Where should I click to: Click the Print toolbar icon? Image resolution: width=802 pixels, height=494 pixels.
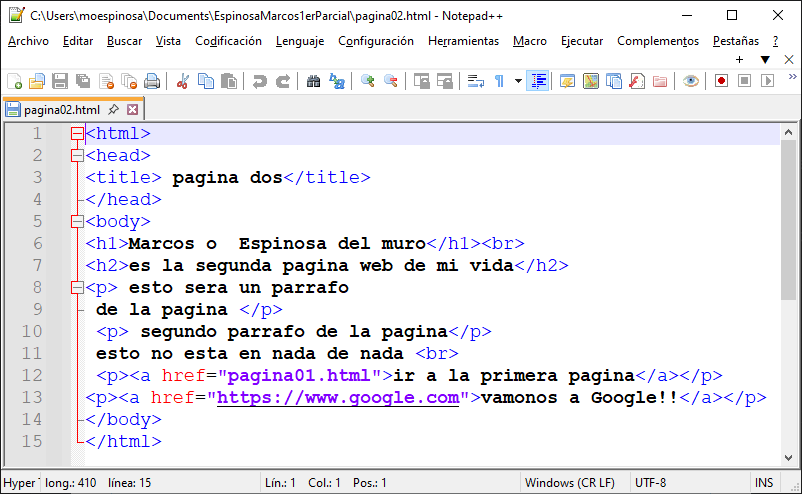pyautogui.click(x=151, y=81)
